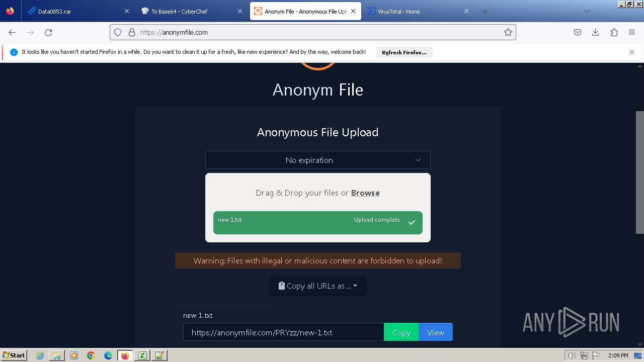Open the tracking protection shield icon

pos(118,32)
